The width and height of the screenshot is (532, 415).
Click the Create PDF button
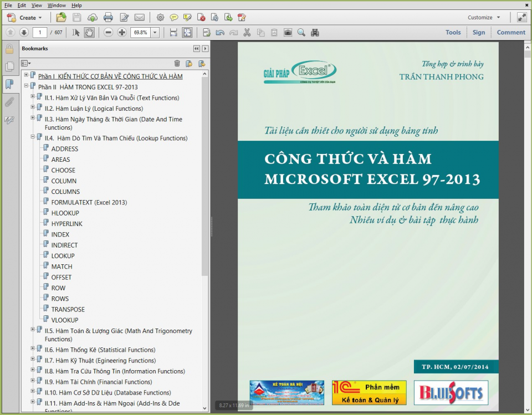point(24,17)
